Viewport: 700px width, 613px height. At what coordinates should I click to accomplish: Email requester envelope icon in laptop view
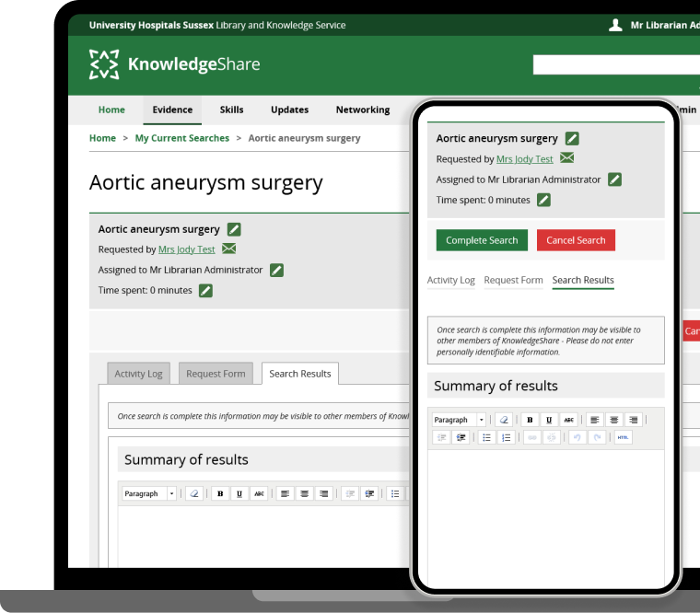(228, 249)
